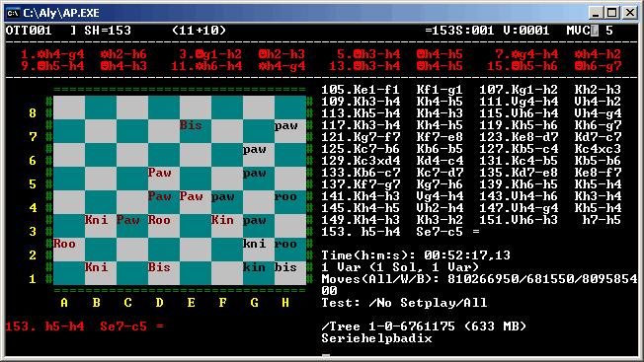Click the black king on g1
644x362 pixels.
click(254, 267)
